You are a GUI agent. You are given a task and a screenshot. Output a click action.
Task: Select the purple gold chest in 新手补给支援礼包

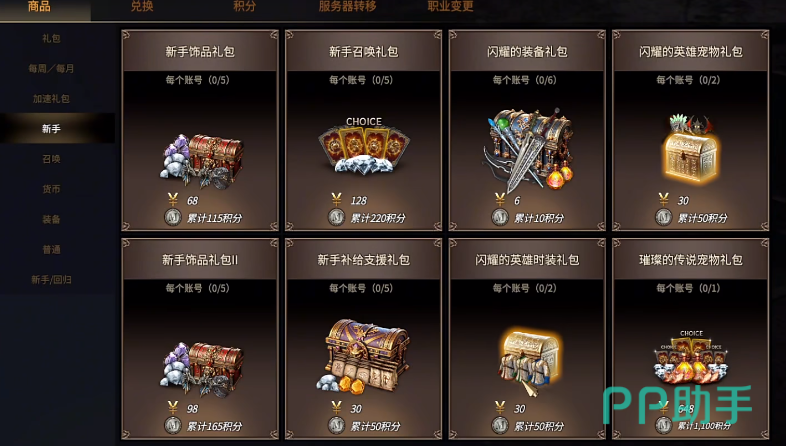coord(364,356)
